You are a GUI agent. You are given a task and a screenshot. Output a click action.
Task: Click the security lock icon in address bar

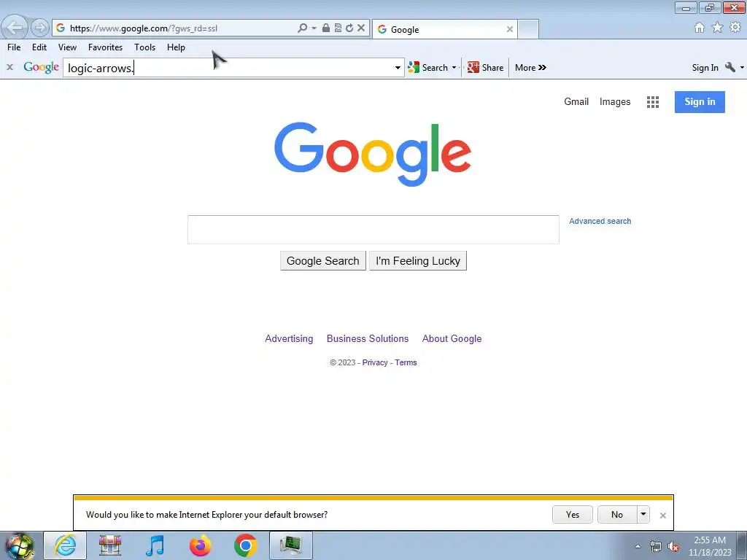tap(326, 28)
